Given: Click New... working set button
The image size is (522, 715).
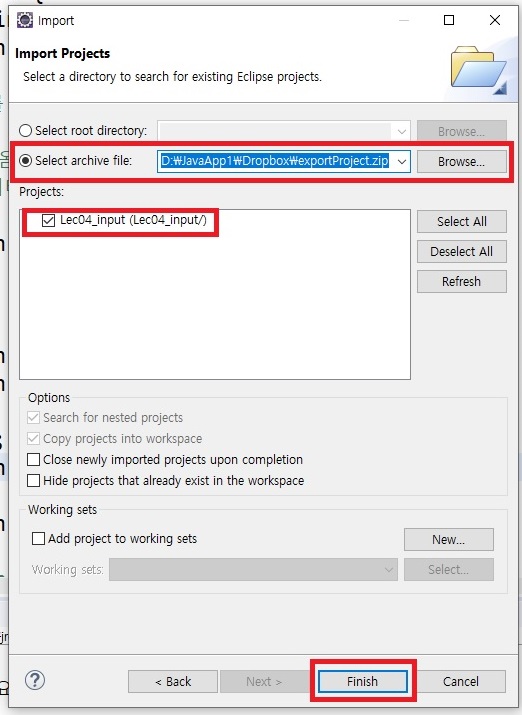Looking at the screenshot, I should point(449,539).
